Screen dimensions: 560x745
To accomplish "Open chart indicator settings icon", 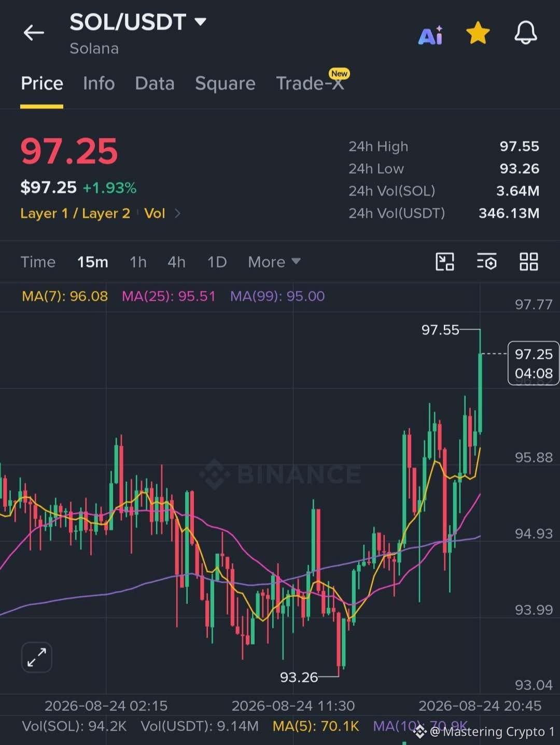I will point(486,262).
